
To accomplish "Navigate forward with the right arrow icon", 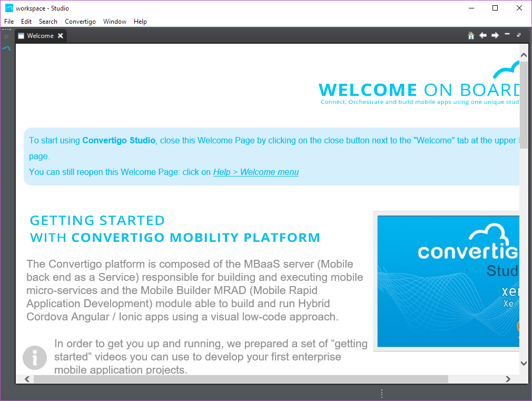I will click(495, 35).
